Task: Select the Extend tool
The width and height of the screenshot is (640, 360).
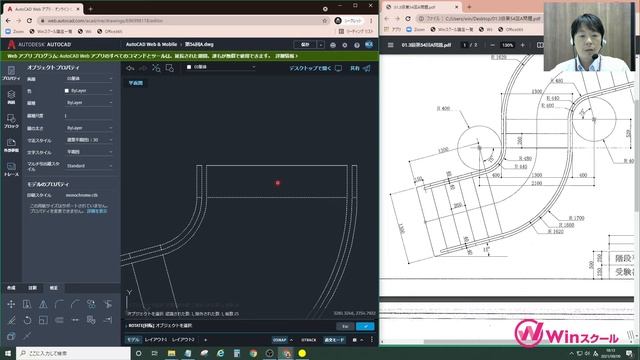Action: pos(108,320)
